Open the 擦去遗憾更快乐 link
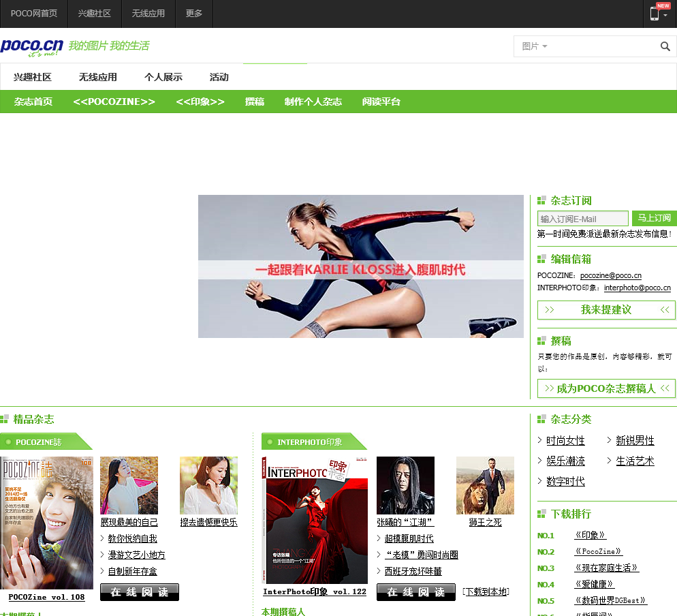 [208, 522]
